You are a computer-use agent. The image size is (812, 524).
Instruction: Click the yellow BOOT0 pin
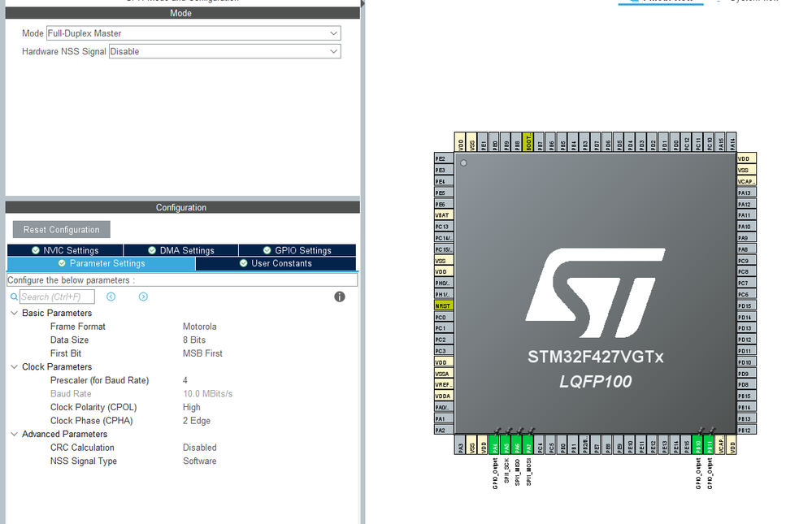(x=528, y=142)
